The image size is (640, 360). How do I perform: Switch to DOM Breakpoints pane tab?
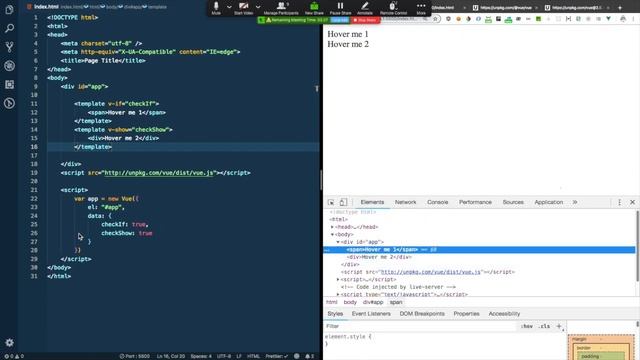click(x=422, y=313)
